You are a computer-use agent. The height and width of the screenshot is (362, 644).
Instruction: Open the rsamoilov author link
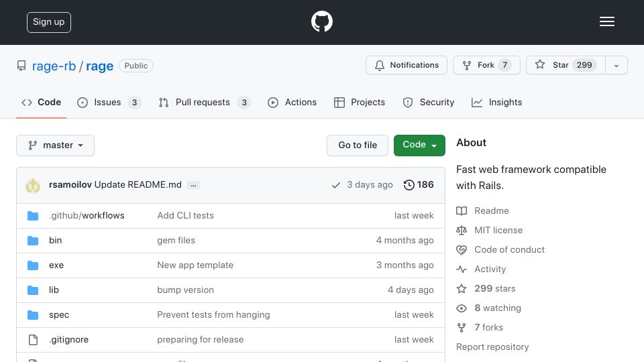tap(70, 185)
